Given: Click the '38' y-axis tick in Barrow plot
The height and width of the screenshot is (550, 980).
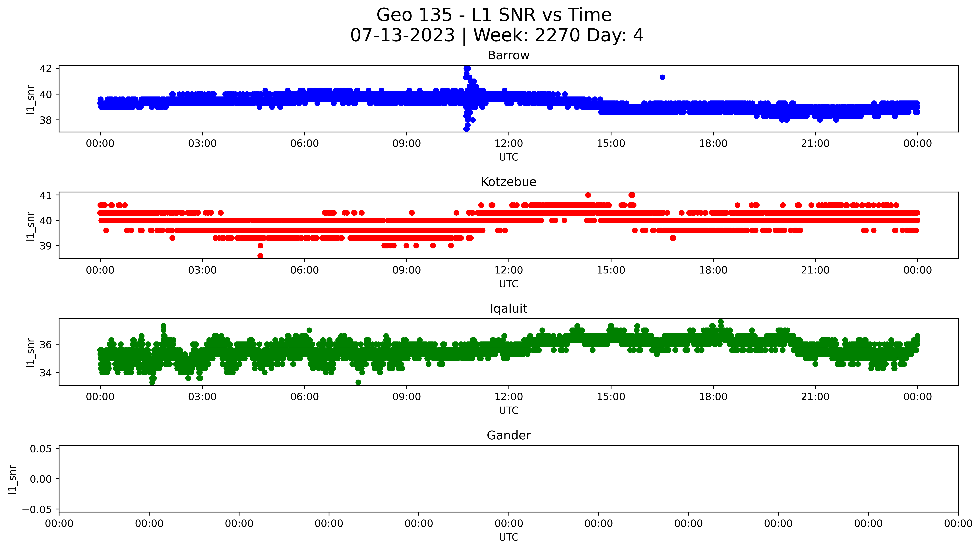Looking at the screenshot, I should [x=46, y=120].
